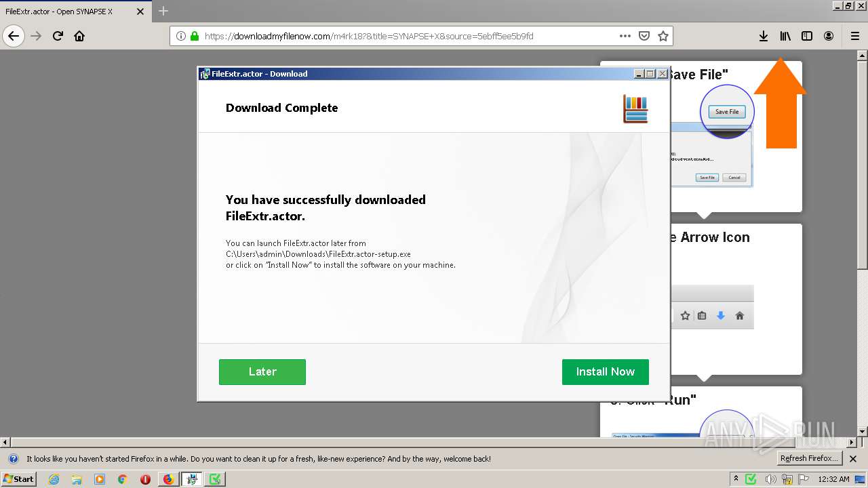The width and height of the screenshot is (868, 488).
Task: Select FileExtr.actor installer taskbar button
Action: pos(192,479)
